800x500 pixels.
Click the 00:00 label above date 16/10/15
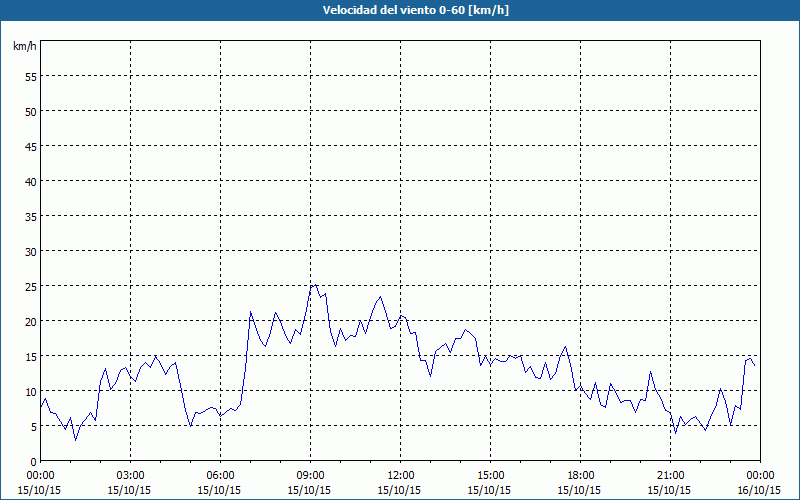pyautogui.click(x=760, y=476)
